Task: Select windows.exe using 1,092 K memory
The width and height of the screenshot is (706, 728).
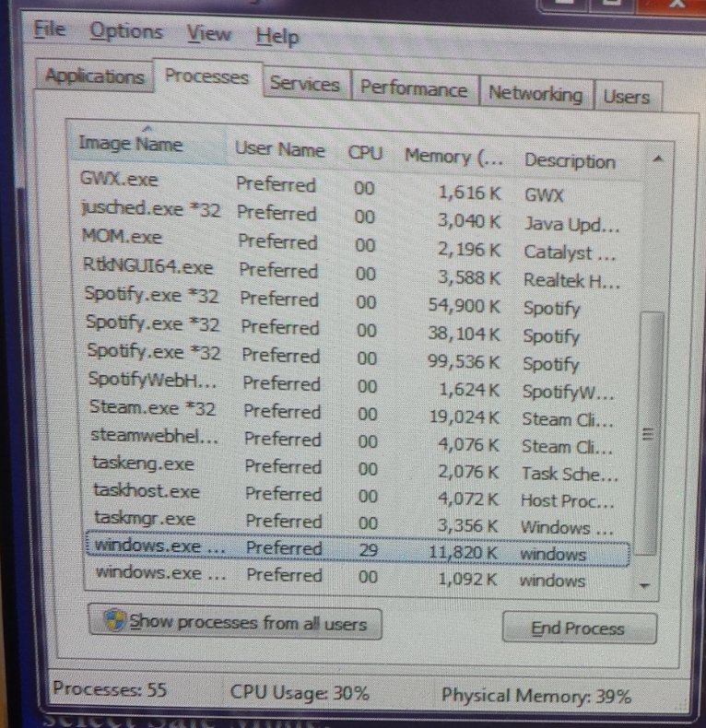Action: click(358, 577)
